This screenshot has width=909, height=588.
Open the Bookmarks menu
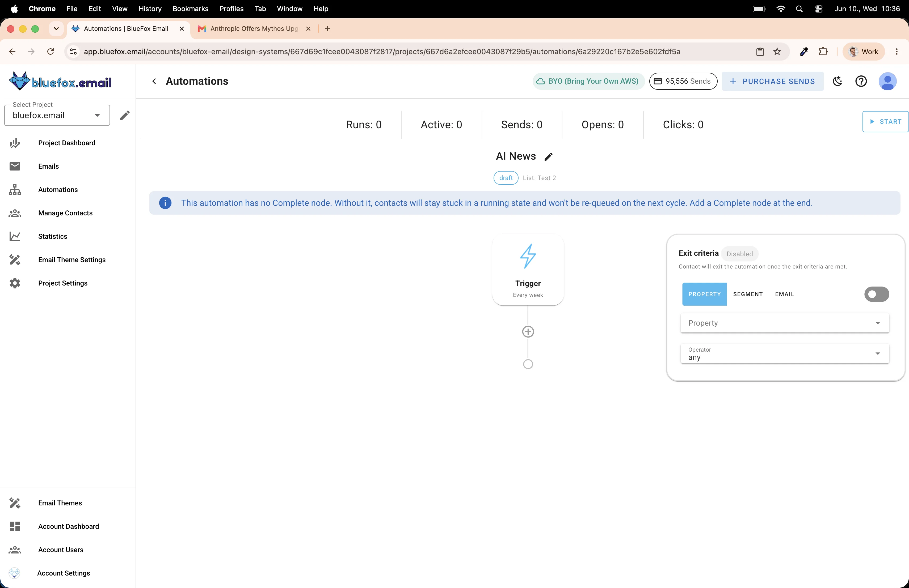[x=190, y=8]
